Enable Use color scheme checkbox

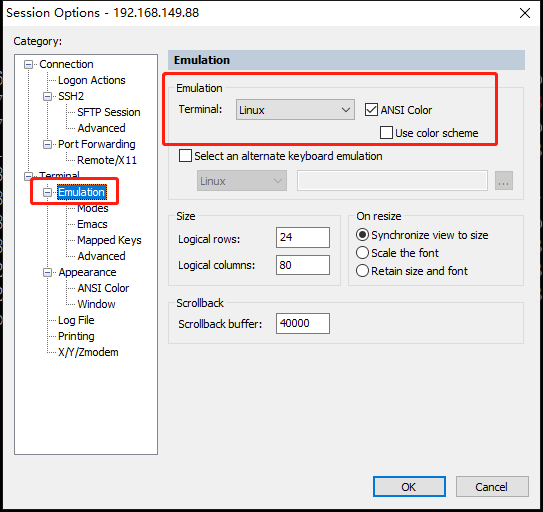(386, 133)
